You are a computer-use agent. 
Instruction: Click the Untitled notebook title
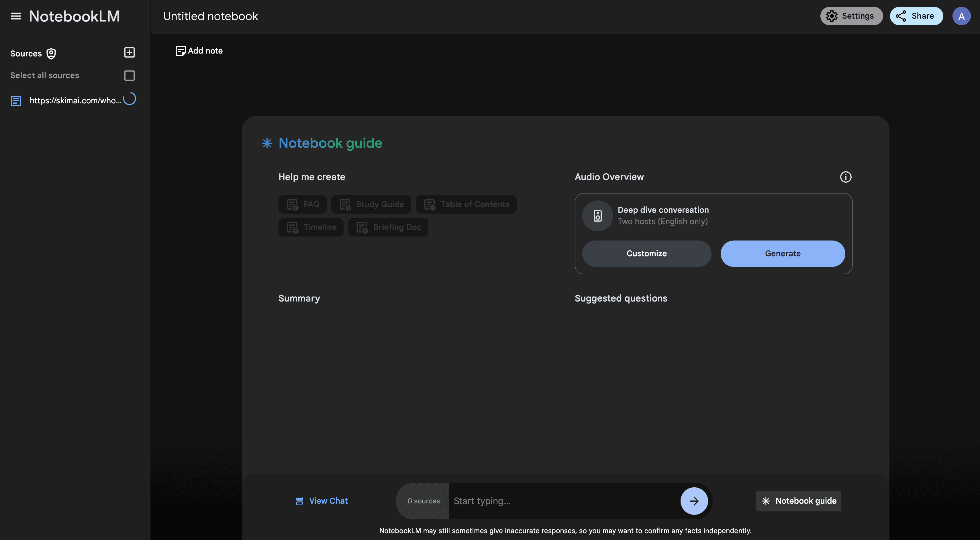(x=210, y=16)
